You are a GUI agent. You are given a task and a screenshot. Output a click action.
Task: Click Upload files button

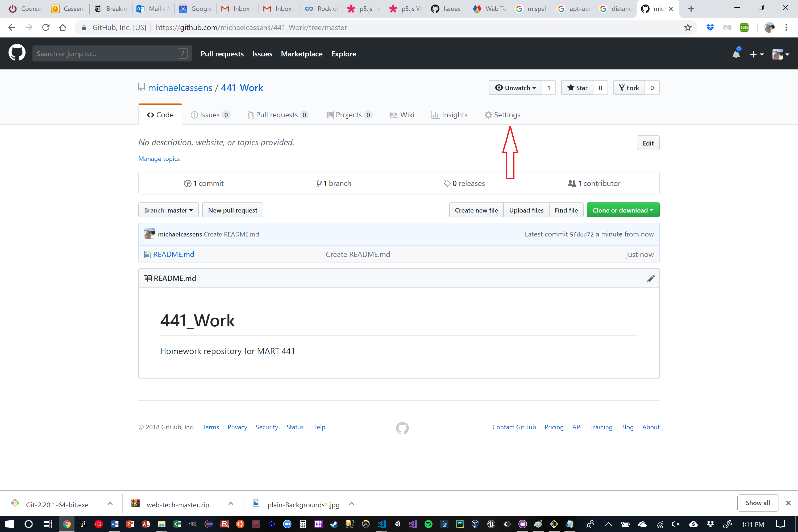point(526,210)
